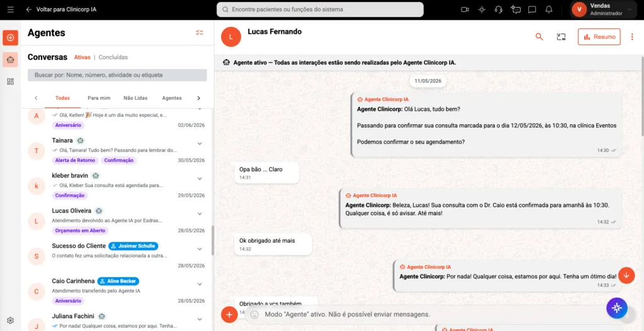Open Vendas Administrador user dropdown
Screen dimensions: 644x331
604,9
